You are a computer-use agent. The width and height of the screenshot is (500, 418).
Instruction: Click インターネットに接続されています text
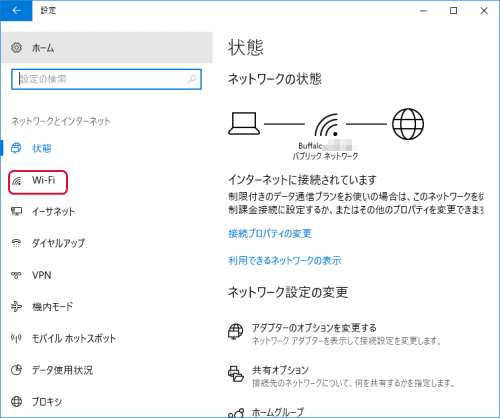click(x=303, y=180)
